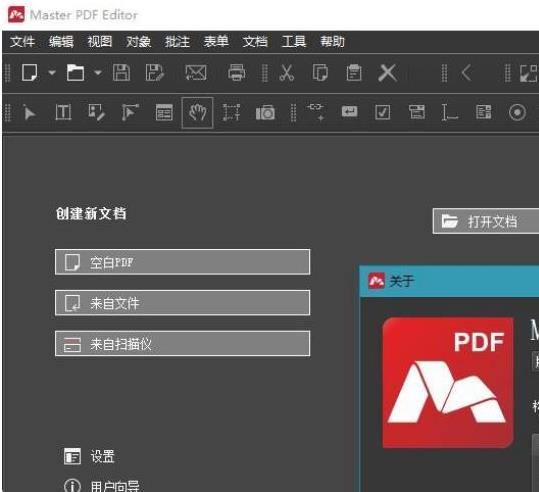Open the 用户向导 link

click(x=102, y=485)
